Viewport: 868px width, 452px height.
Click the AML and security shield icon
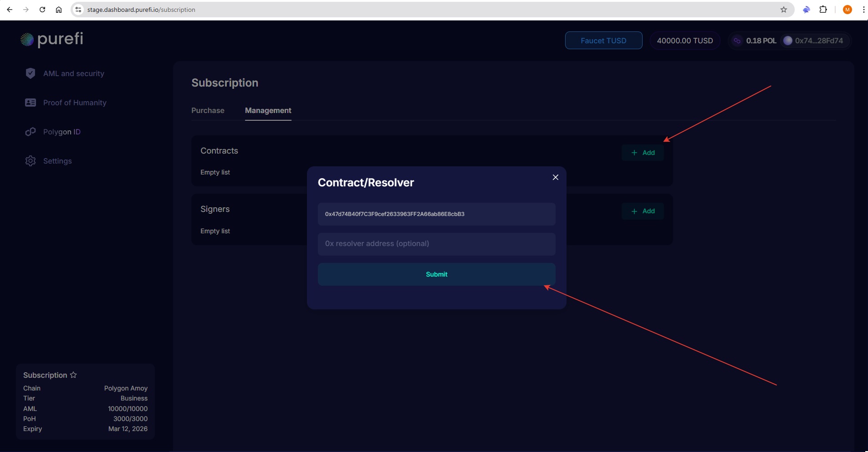31,73
